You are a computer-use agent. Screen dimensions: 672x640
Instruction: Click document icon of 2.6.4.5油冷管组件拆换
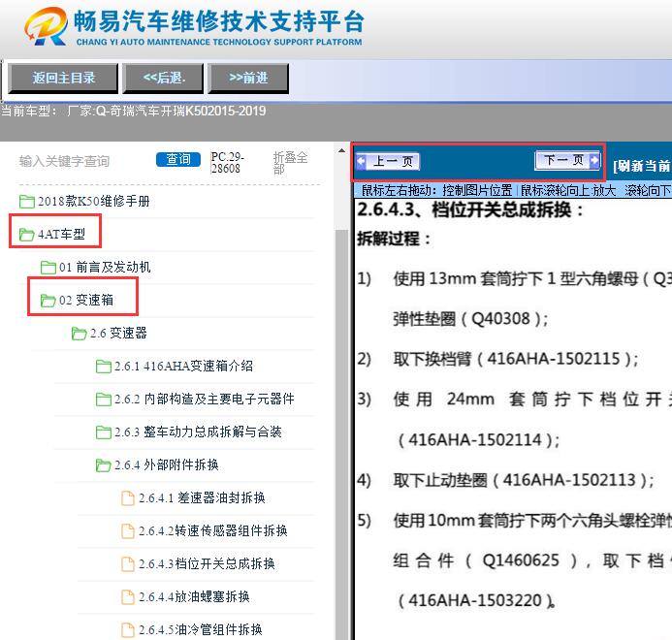(128, 629)
